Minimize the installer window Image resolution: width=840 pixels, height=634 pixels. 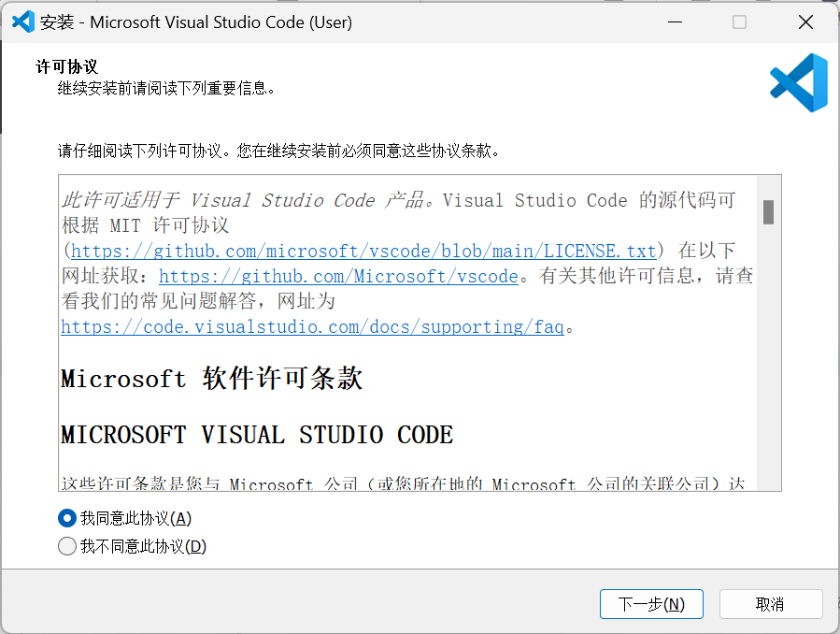pyautogui.click(x=675, y=22)
